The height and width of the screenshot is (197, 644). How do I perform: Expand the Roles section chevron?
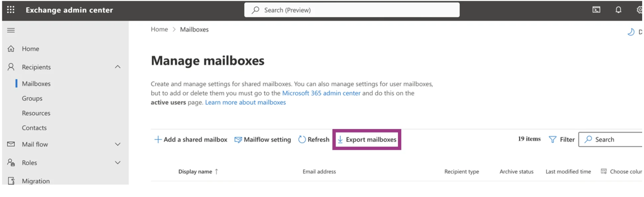click(118, 163)
